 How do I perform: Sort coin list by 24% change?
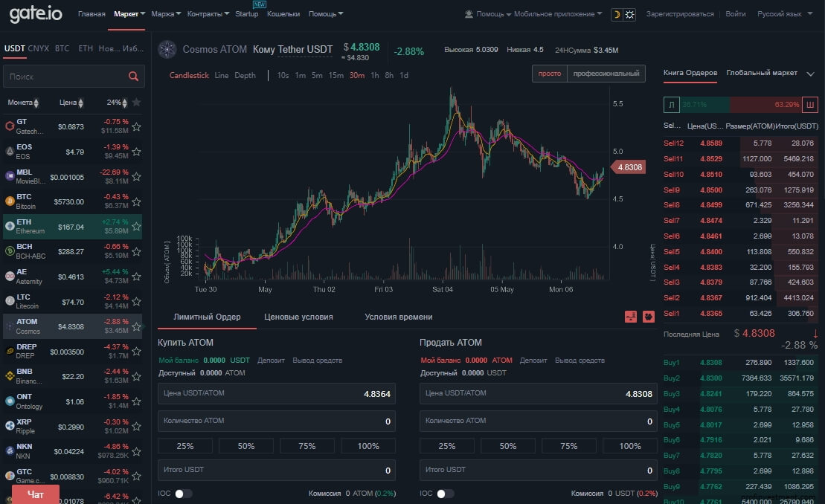point(117,103)
